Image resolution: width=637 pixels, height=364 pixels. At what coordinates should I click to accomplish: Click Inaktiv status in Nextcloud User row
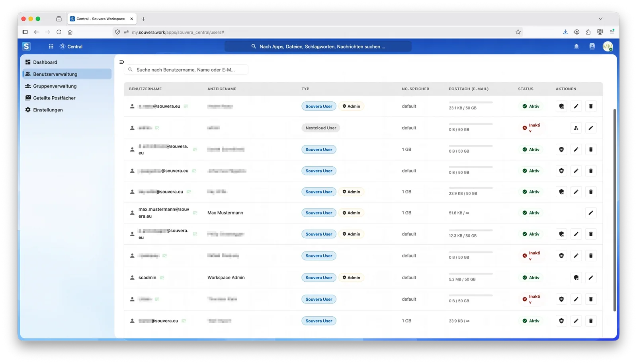pyautogui.click(x=531, y=128)
